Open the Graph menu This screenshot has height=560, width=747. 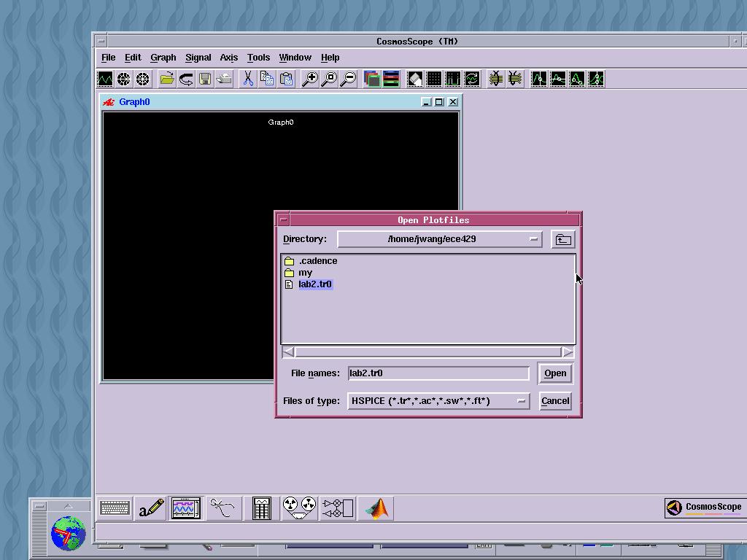[x=163, y=58]
